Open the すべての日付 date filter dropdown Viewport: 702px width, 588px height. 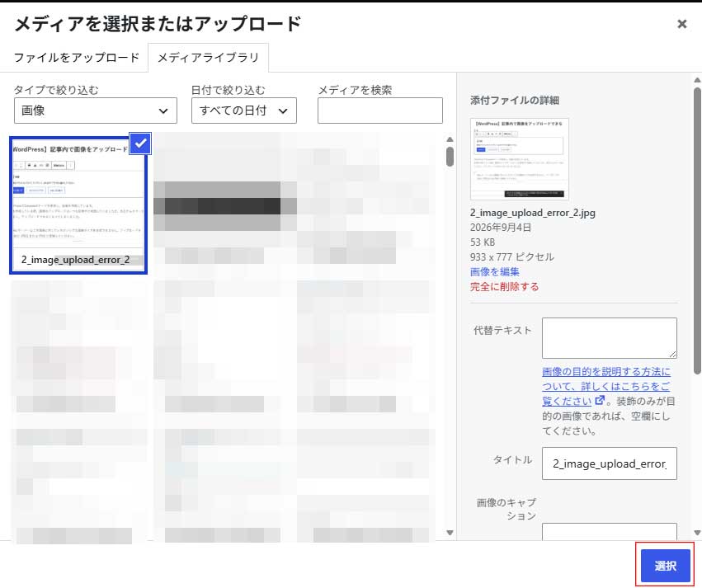coord(244,111)
